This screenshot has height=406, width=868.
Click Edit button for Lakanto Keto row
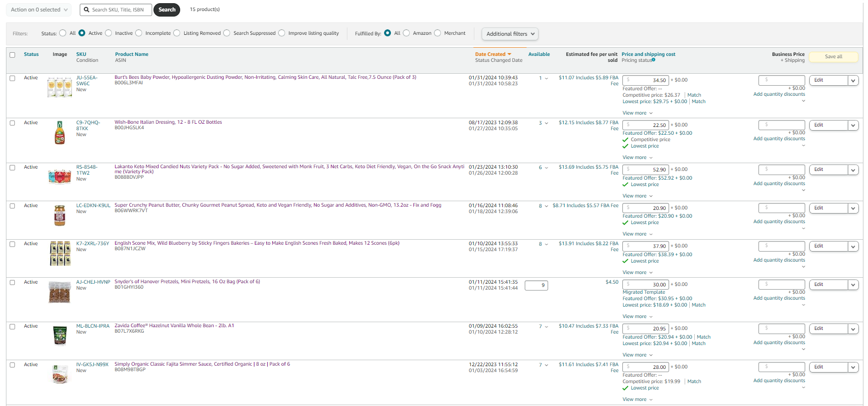click(829, 170)
